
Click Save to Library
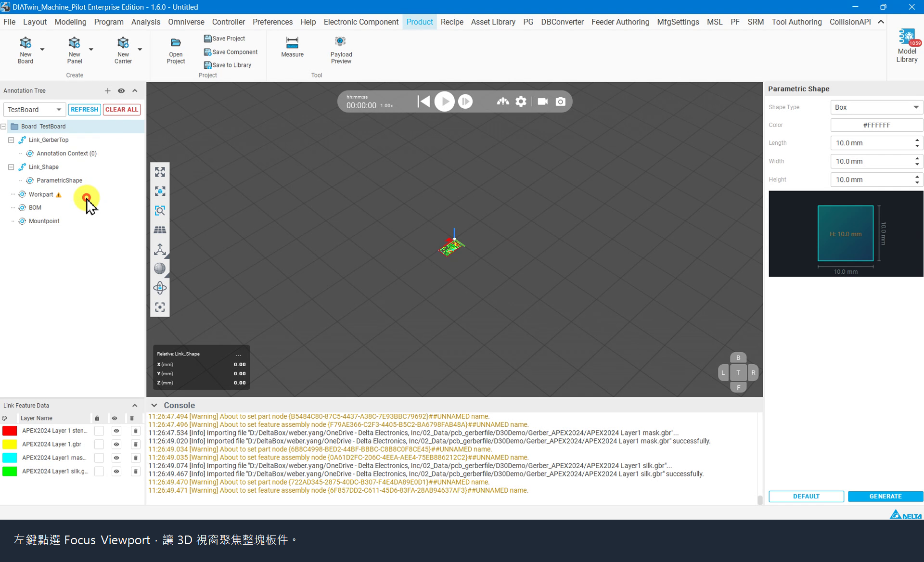pyautogui.click(x=227, y=65)
